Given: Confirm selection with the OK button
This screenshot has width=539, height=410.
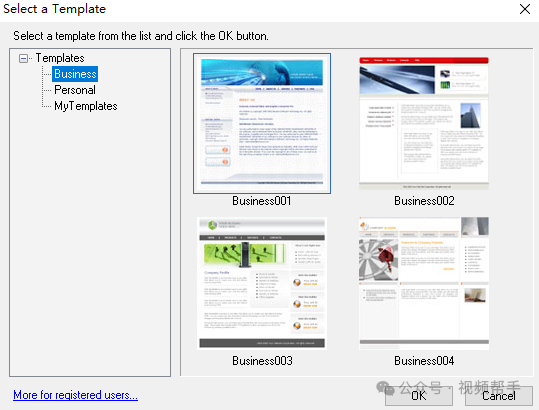Looking at the screenshot, I should pyautogui.click(x=419, y=396).
